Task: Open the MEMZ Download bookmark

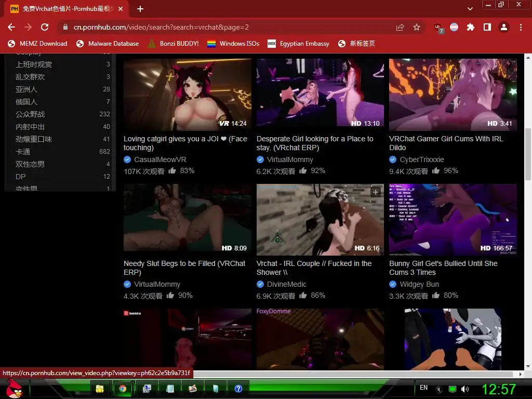Action: 37,44
